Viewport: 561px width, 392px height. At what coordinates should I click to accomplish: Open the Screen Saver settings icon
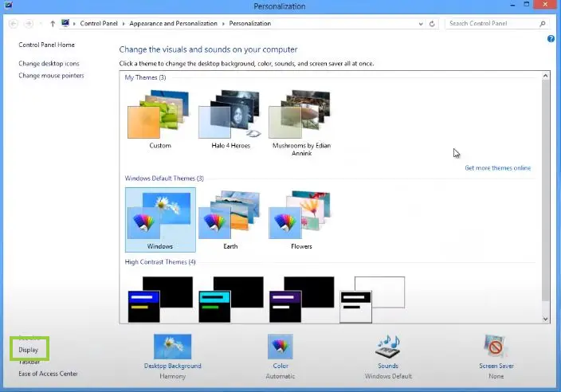tap(496, 347)
